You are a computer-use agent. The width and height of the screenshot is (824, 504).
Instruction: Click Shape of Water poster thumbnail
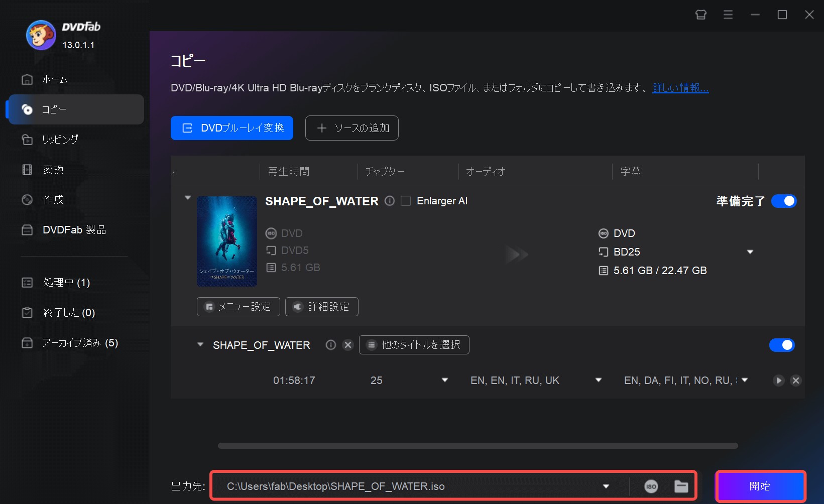[227, 241]
